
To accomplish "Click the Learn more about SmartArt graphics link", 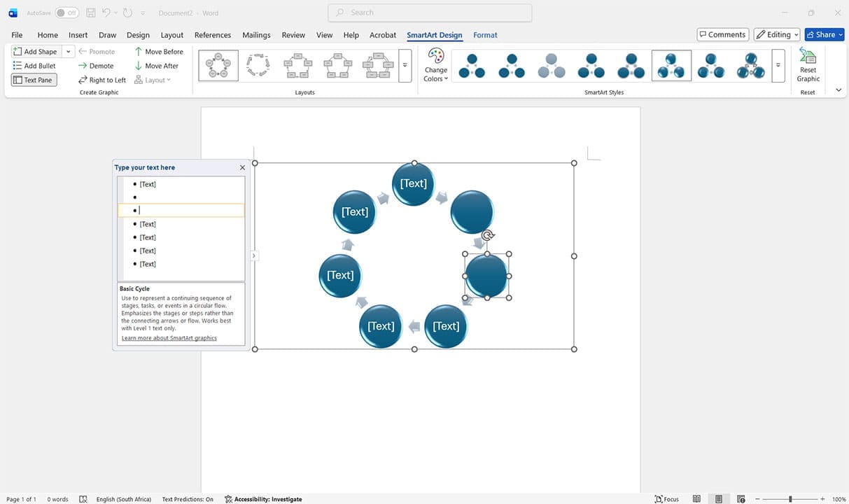I will point(168,337).
